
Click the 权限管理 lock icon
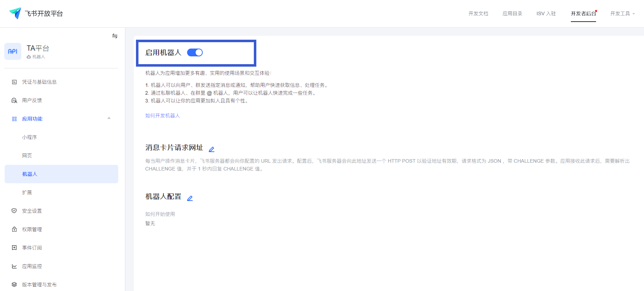coord(14,229)
